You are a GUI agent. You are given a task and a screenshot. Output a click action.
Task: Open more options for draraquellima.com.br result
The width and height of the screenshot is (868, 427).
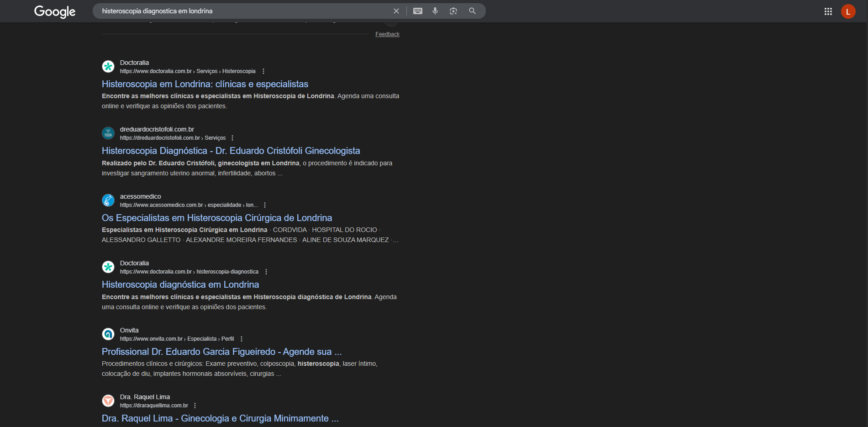195,406
